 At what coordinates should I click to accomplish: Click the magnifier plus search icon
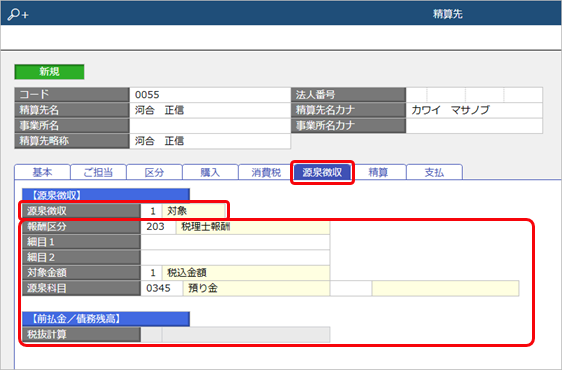click(18, 14)
